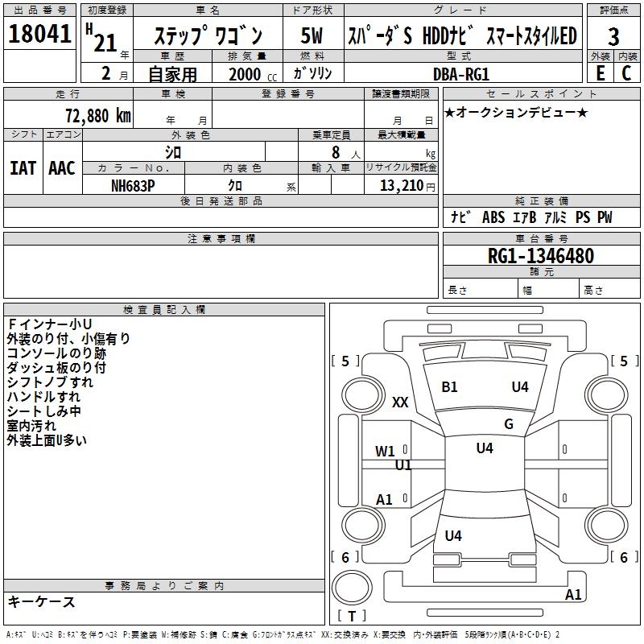The width and height of the screenshot is (644, 644).
Task: Click inspector note ハンドルすれ
Action: click(43, 396)
